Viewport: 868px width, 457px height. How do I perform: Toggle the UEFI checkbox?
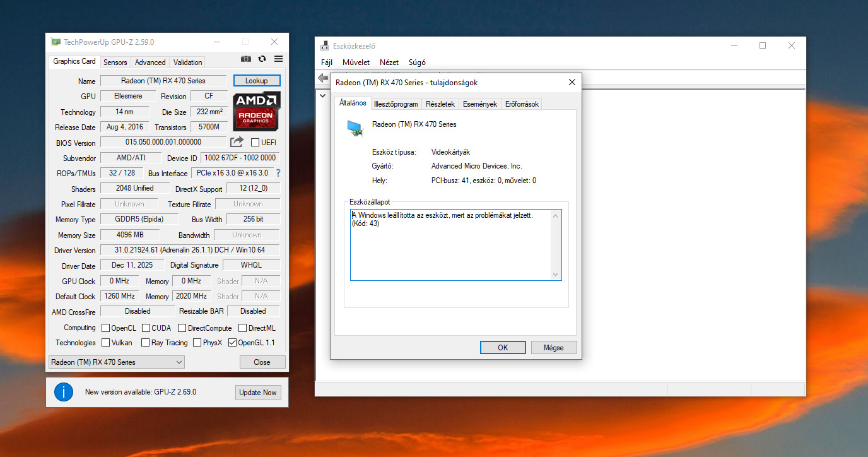(x=255, y=143)
